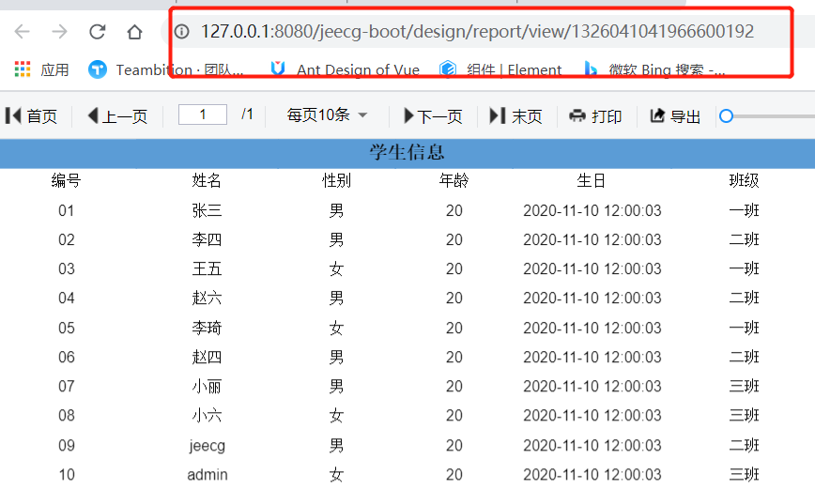The image size is (815, 504).
Task: Click the number cell 01
Action: click(x=66, y=210)
